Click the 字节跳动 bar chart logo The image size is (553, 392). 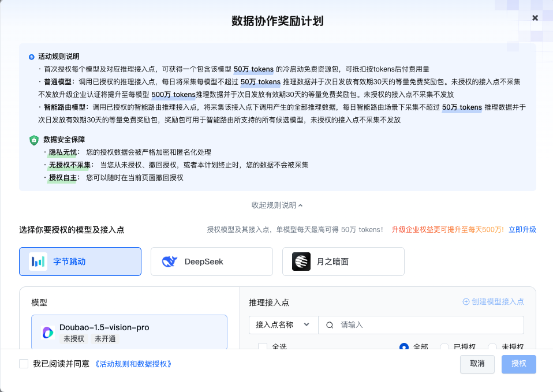[x=38, y=262]
